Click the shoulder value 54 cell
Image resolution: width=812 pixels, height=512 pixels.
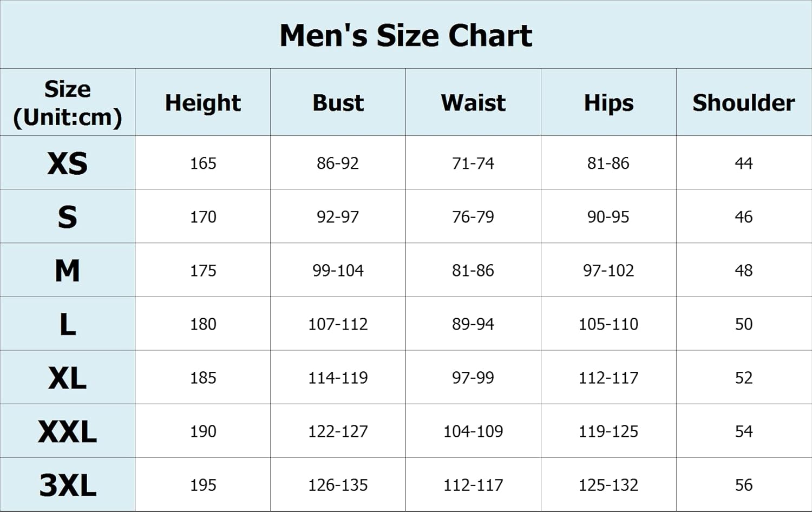(744, 431)
